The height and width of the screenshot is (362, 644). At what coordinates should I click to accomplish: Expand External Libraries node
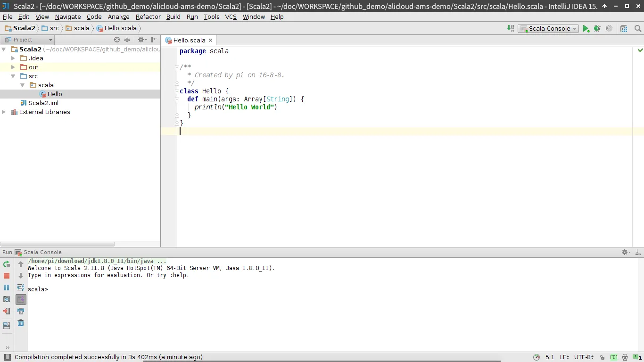[4, 112]
